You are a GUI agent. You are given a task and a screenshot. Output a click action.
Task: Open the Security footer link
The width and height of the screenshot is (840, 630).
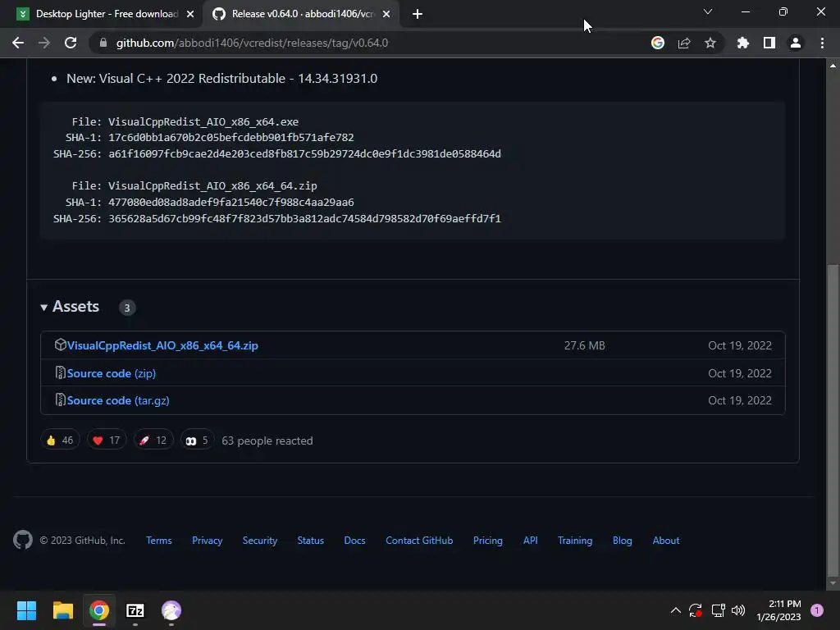click(x=260, y=541)
